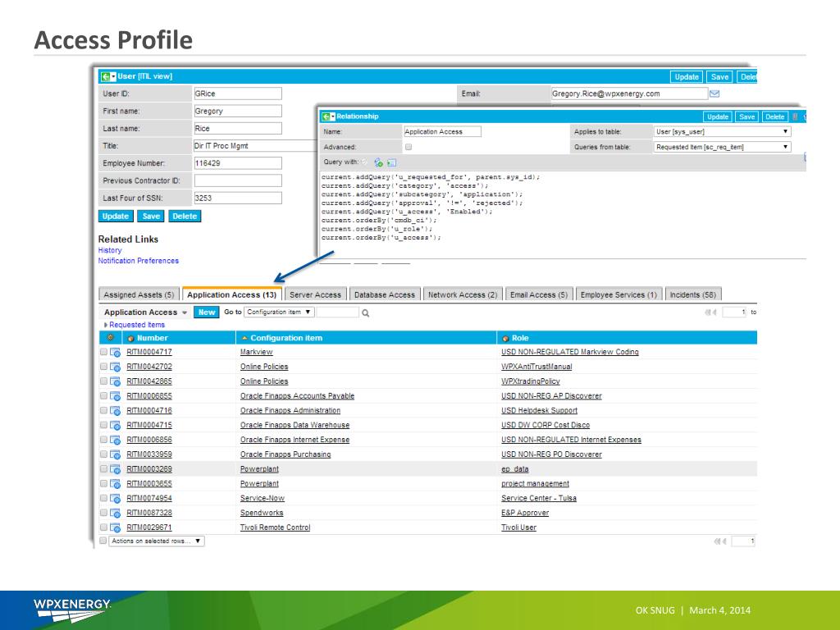Open preview icon for RITM0004717
Screen dimensions: 840x630
(115, 352)
